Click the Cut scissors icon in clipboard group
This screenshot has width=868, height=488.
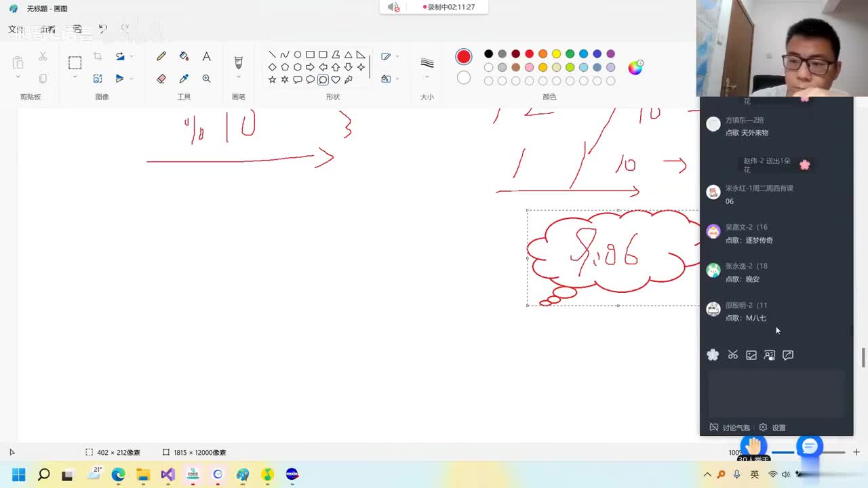(43, 57)
